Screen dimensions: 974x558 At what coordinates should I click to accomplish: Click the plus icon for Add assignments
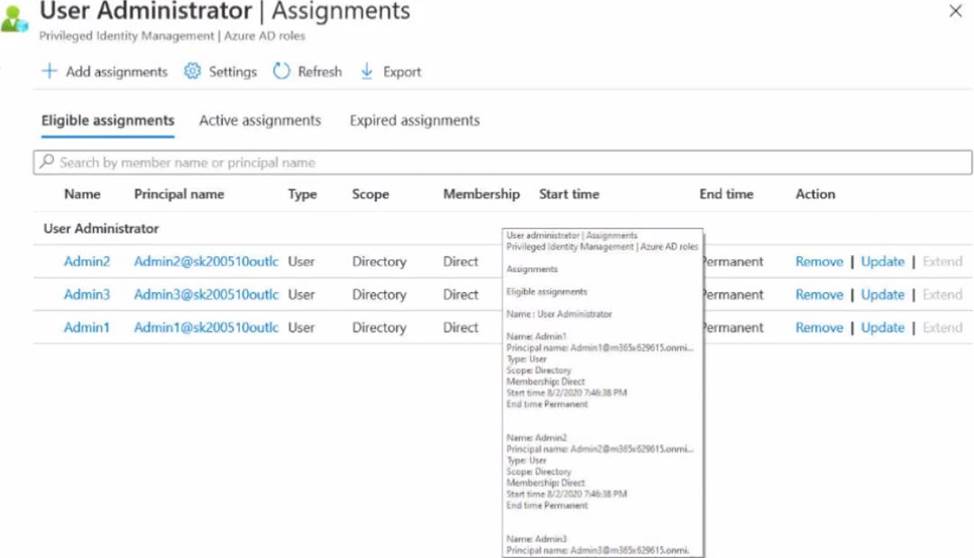(x=49, y=71)
